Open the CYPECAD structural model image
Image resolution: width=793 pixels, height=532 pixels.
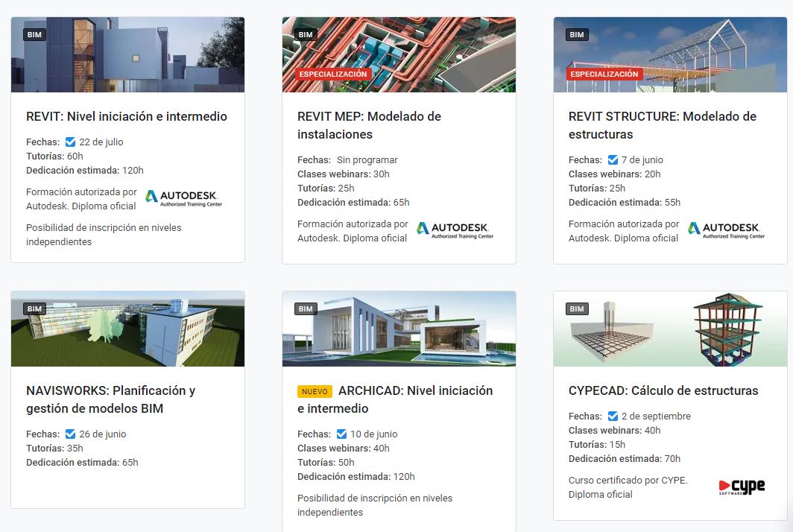pyautogui.click(x=670, y=329)
